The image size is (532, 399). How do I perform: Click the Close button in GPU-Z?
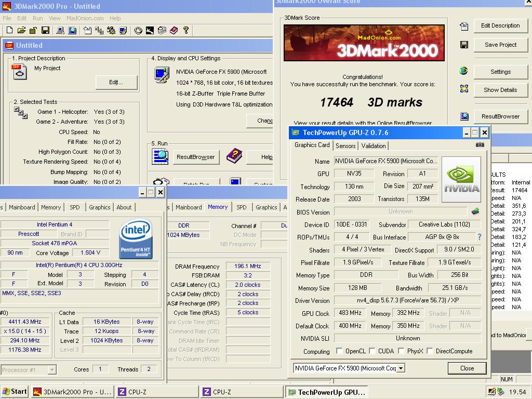pos(467,368)
